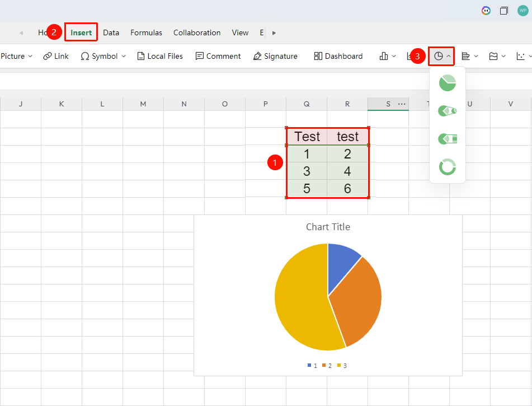Select the bar-of-pie chart option
The width and height of the screenshot is (532, 406).
tap(447, 139)
